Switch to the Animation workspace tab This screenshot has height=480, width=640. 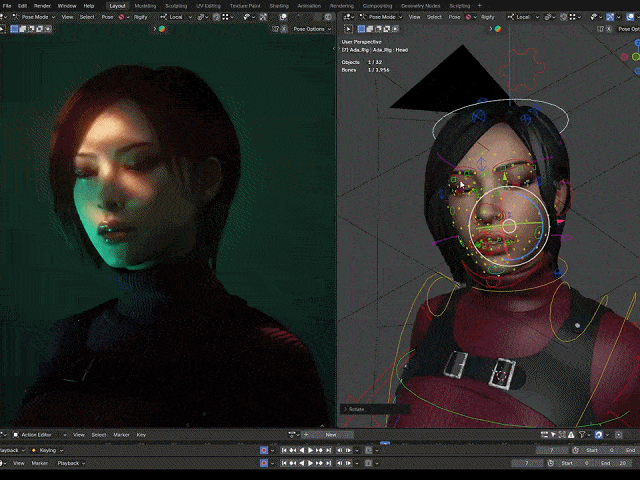click(309, 6)
